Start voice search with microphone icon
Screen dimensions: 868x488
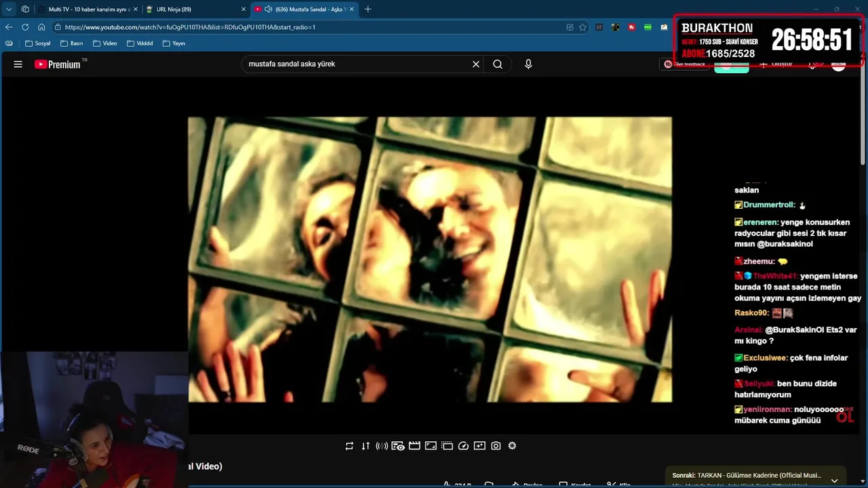pyautogui.click(x=528, y=64)
